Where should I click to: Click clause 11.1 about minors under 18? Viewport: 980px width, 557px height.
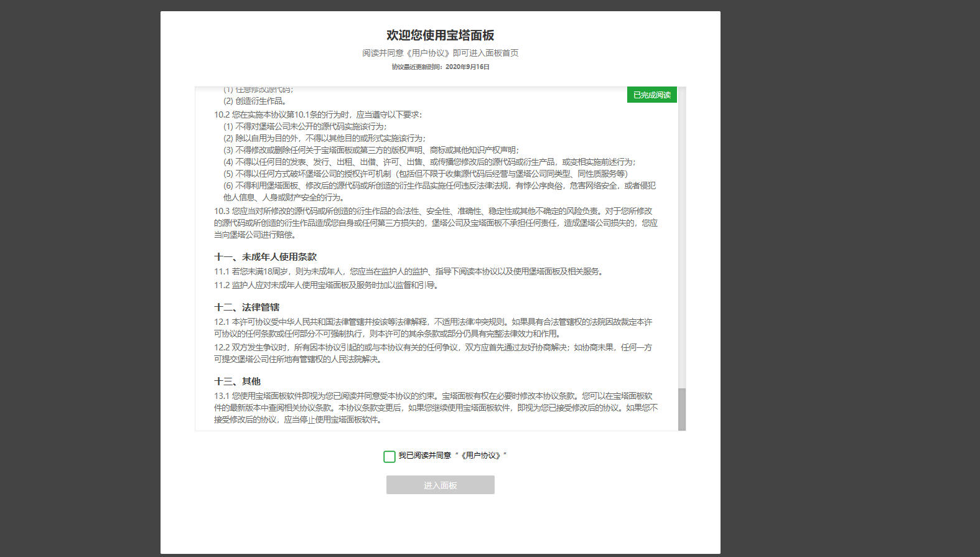point(409,271)
